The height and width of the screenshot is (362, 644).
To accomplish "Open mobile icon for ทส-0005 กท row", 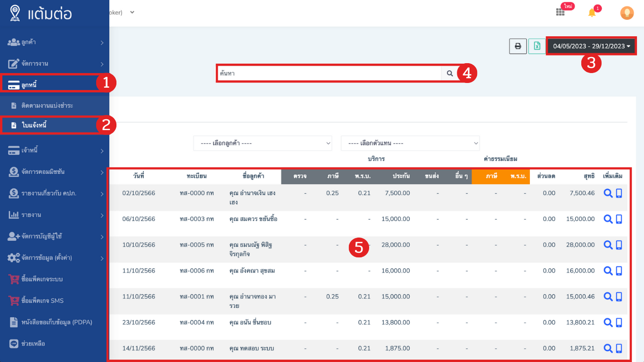I will pos(619,245).
